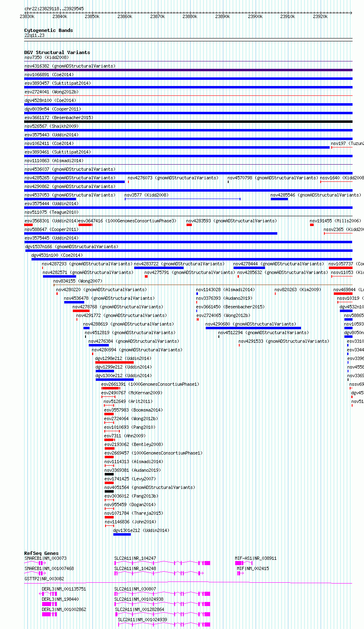Select blue bar of nsv4536478
Screen dimensions: 364x629
tap(74, 302)
